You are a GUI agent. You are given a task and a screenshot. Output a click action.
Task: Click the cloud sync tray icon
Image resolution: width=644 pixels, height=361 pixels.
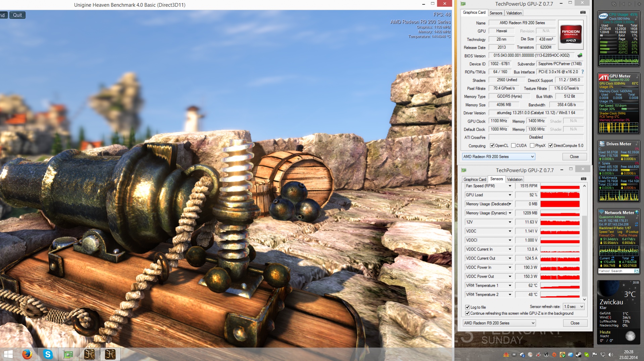(x=522, y=355)
